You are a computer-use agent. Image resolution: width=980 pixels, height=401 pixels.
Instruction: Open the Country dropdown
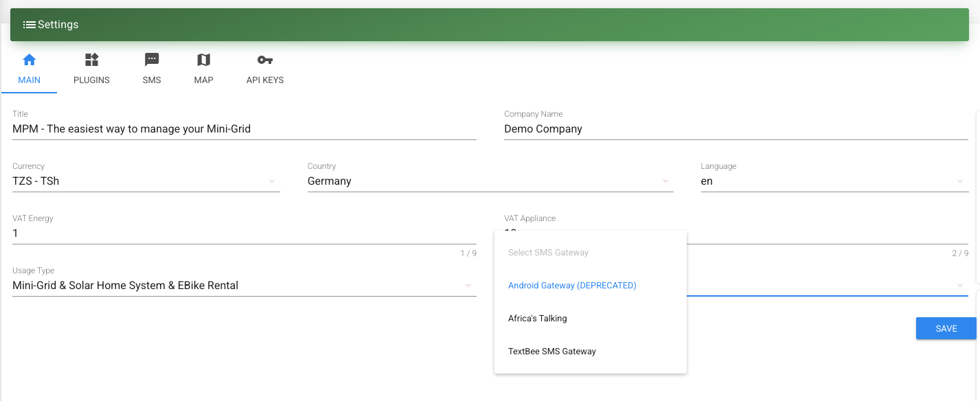click(x=664, y=181)
